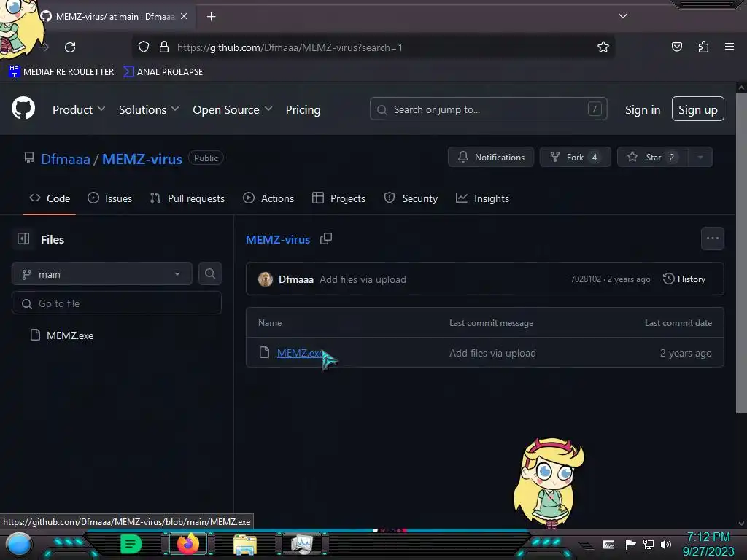
Task: Open system monitor taskbar icon
Action: click(302, 544)
